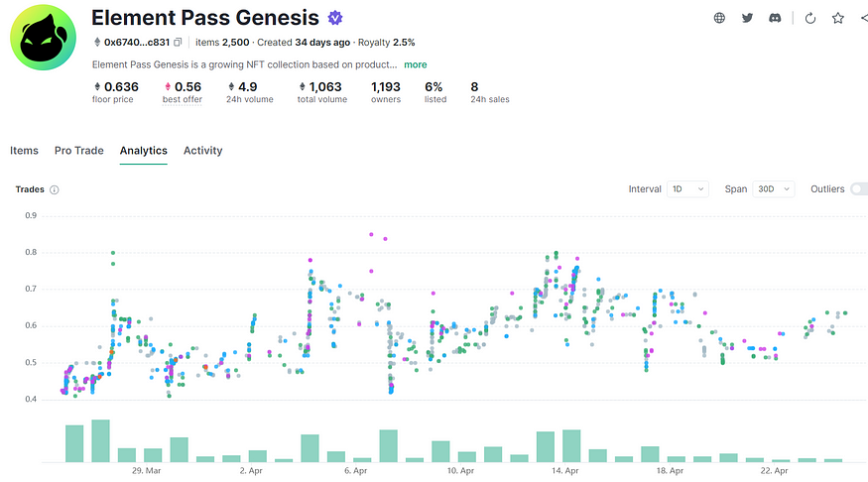Copy the contract address 0x6740...c831
Image resolution: width=868 pixels, height=482 pixels.
[x=178, y=43]
